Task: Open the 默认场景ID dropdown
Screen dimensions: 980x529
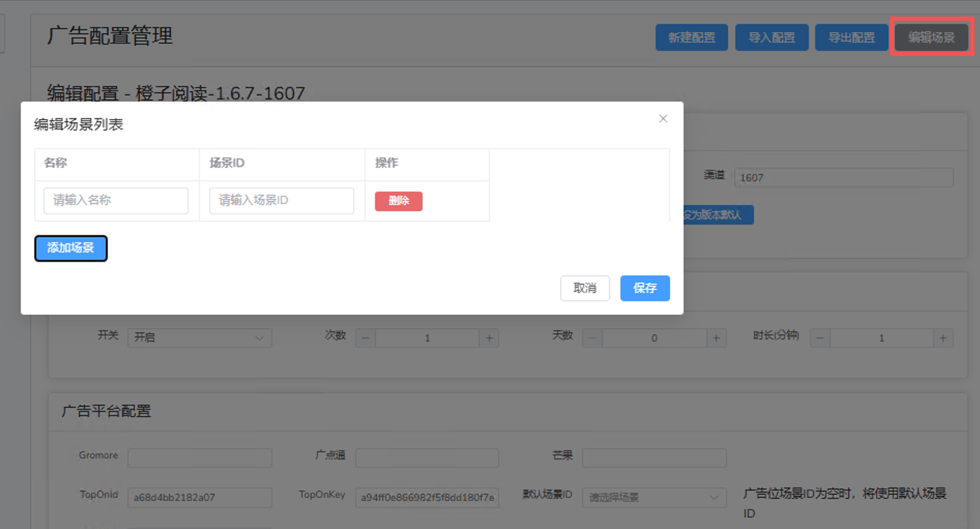Action: coord(654,497)
